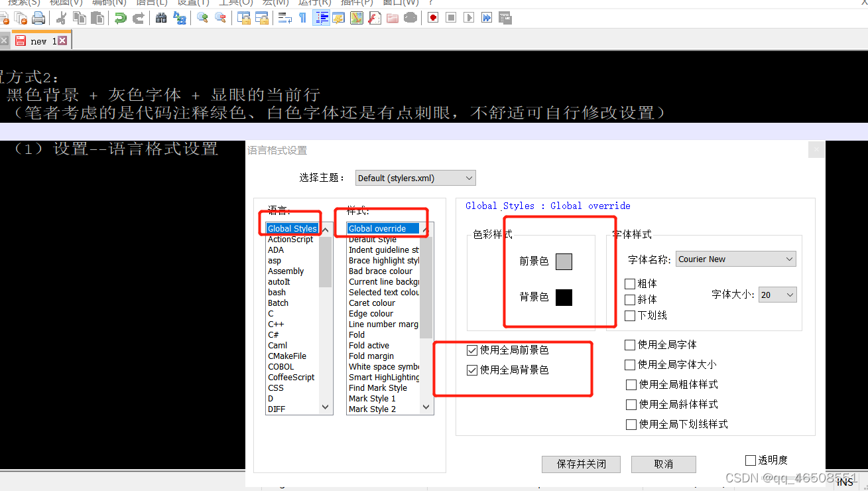This screenshot has height=491, width=868.
Task: Click the Print toolbar icon
Action: pos(38,18)
